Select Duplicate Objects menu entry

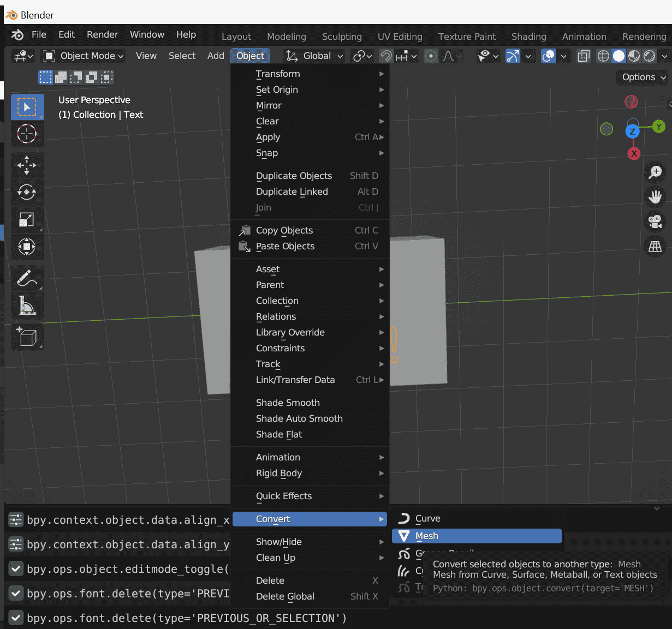[x=310, y=176]
